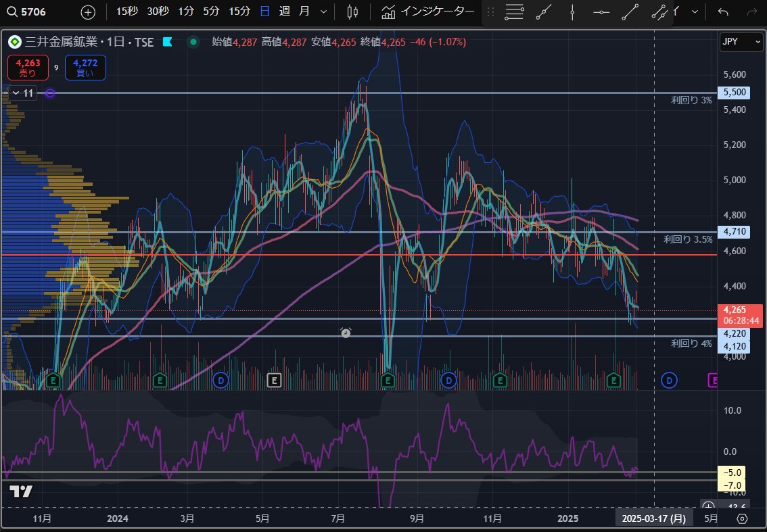Click the blue D marker near 9月

(448, 379)
